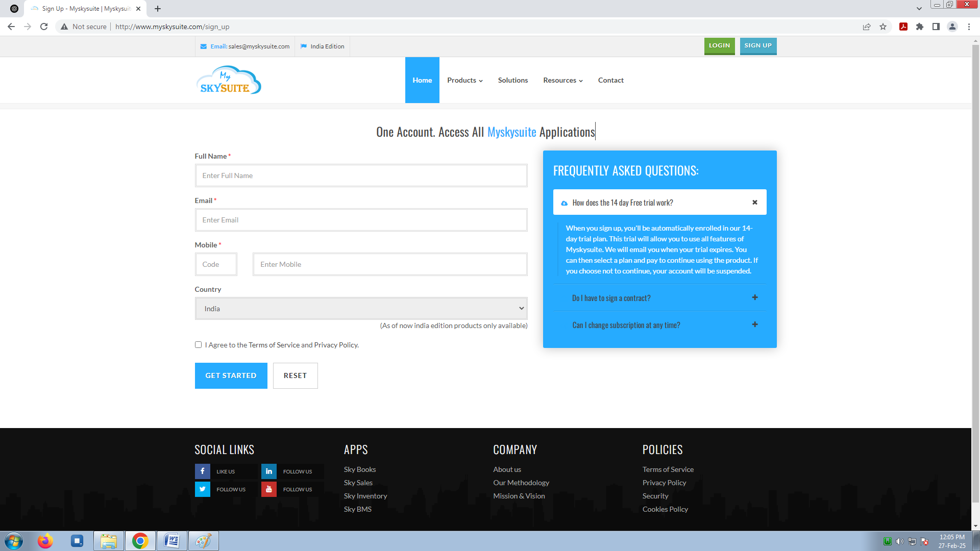Open the About us link

pyautogui.click(x=507, y=469)
